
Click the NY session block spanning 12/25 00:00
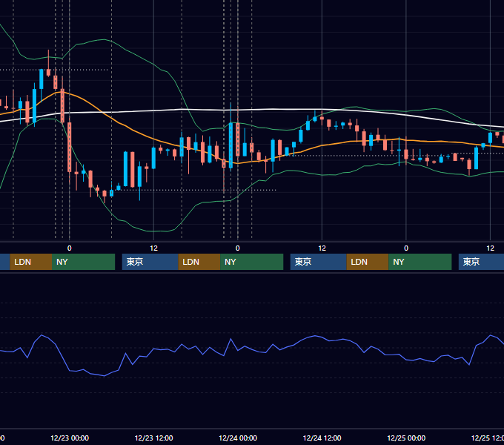tap(420, 262)
